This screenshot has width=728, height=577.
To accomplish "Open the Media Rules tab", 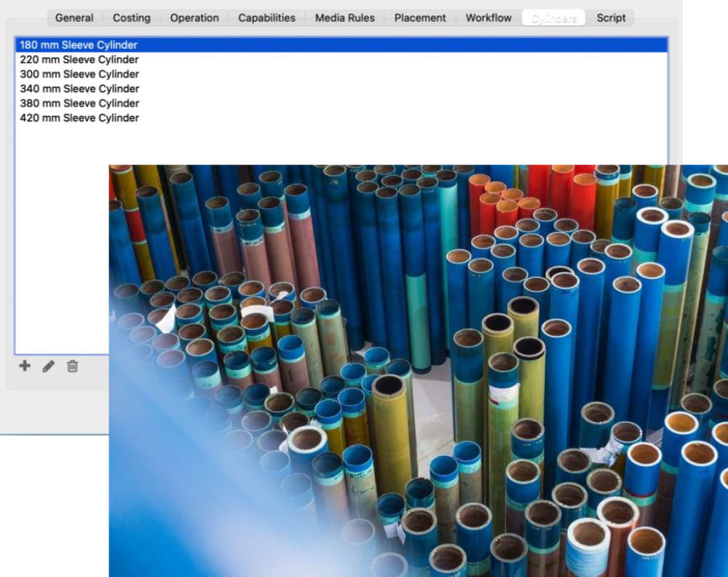I will (345, 17).
